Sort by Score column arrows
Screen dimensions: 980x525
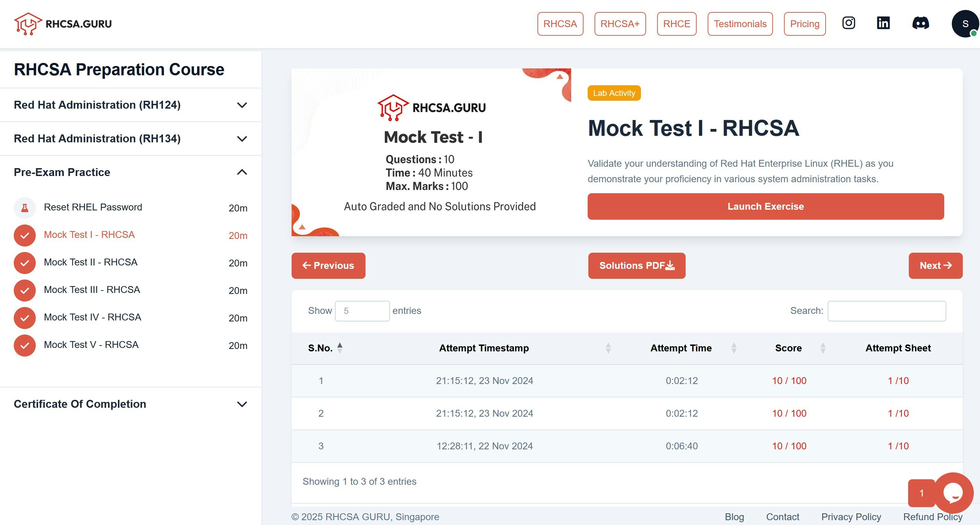[x=823, y=348]
